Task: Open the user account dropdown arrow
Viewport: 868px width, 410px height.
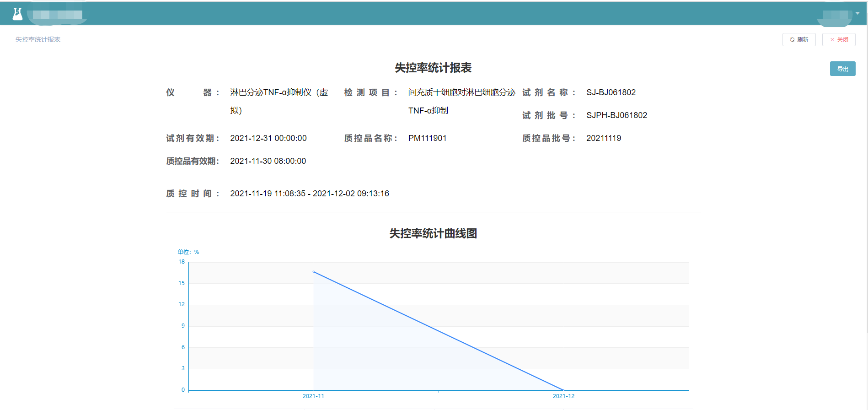Action: point(857,13)
